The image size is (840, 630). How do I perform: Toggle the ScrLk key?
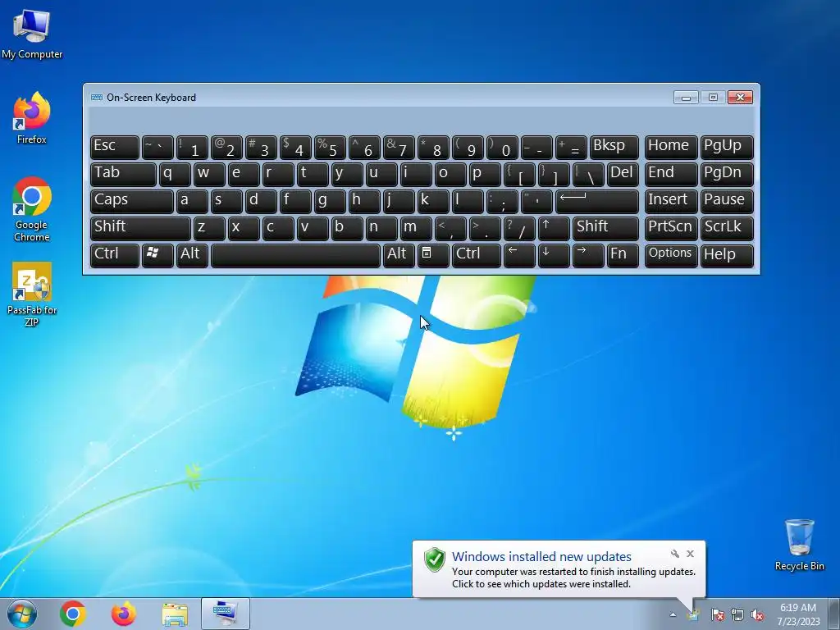(x=727, y=228)
